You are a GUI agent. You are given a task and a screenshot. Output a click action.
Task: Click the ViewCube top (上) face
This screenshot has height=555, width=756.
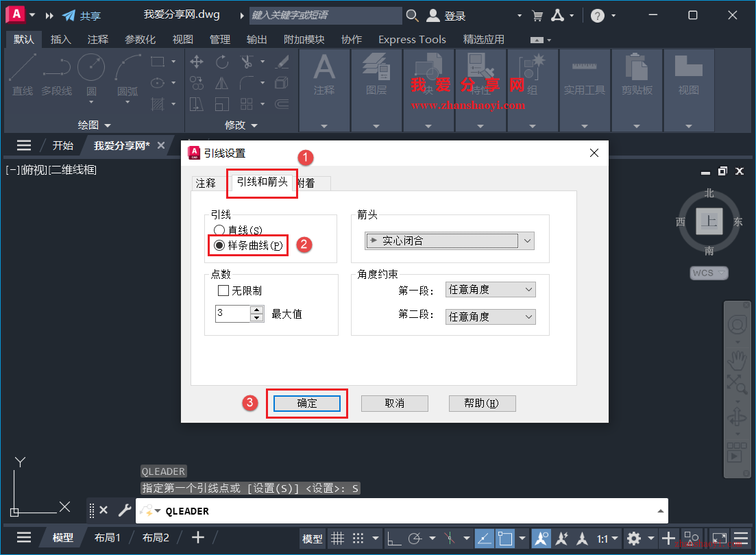(709, 221)
